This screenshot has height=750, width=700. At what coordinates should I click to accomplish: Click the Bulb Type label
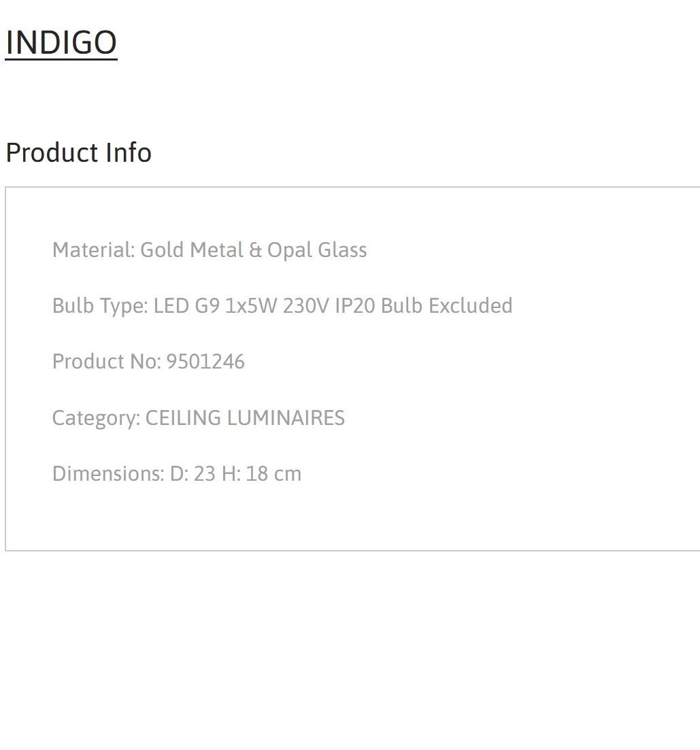pos(100,306)
